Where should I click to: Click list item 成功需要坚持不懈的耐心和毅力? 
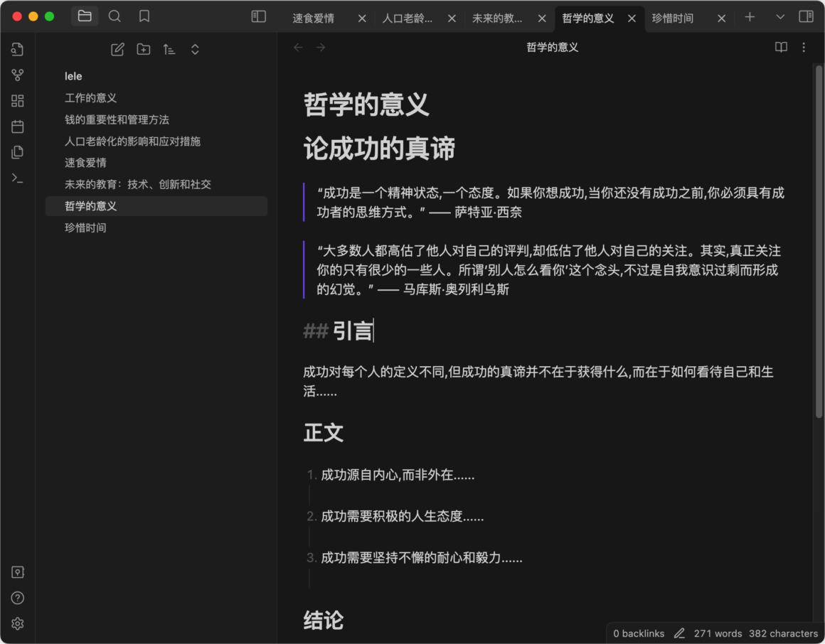[x=422, y=557]
